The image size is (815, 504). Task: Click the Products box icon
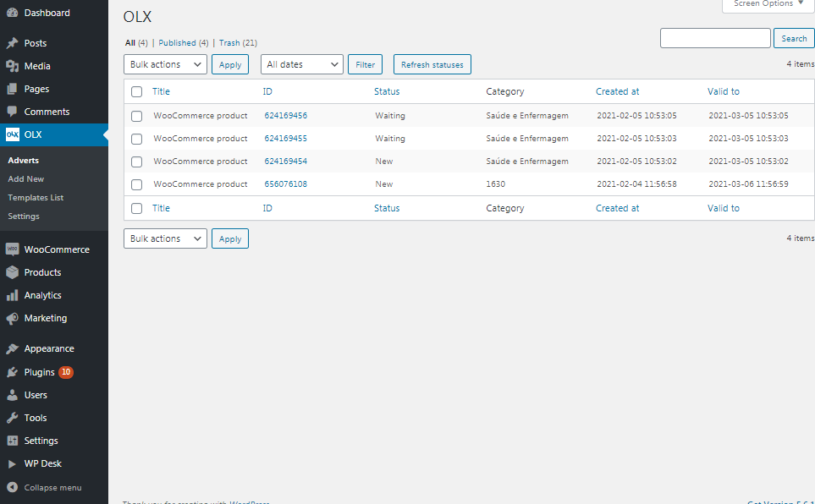(12, 272)
